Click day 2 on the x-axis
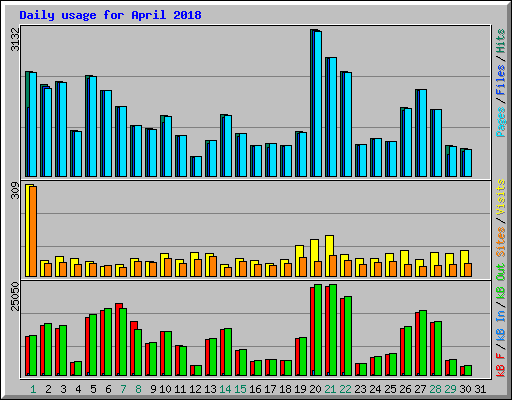This screenshot has width=512, height=400. pos(48,389)
